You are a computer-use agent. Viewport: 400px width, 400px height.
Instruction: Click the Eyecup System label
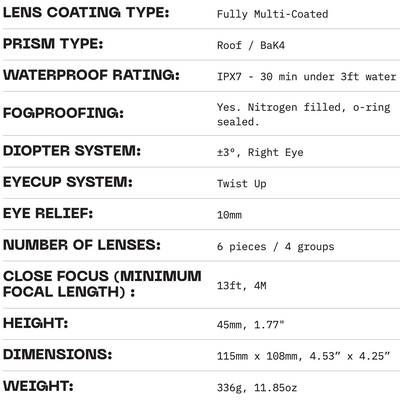[x=68, y=182]
